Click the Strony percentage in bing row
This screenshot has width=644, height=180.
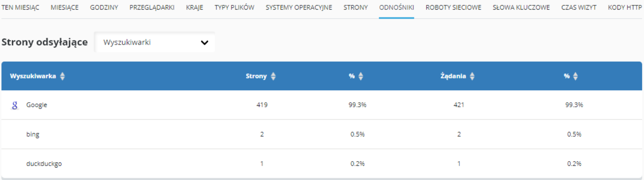pos(357,134)
